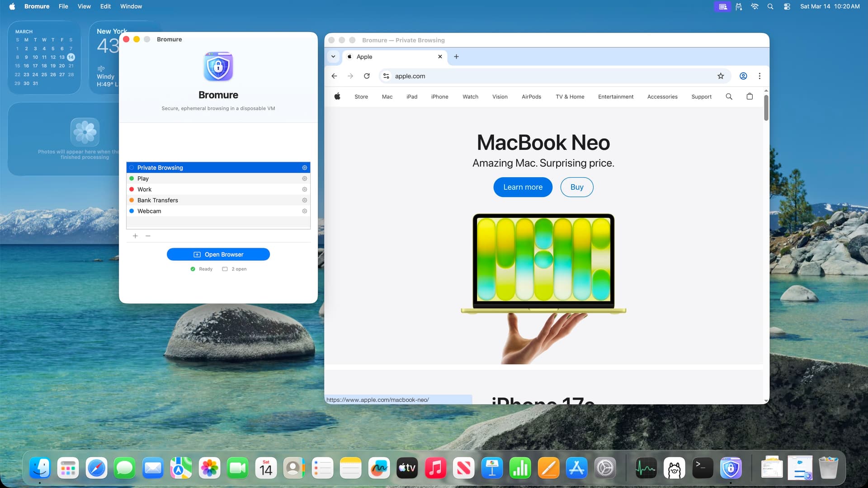Expand the tab search dropdown chevron
Screen dimensions: 868x488
pos(333,56)
